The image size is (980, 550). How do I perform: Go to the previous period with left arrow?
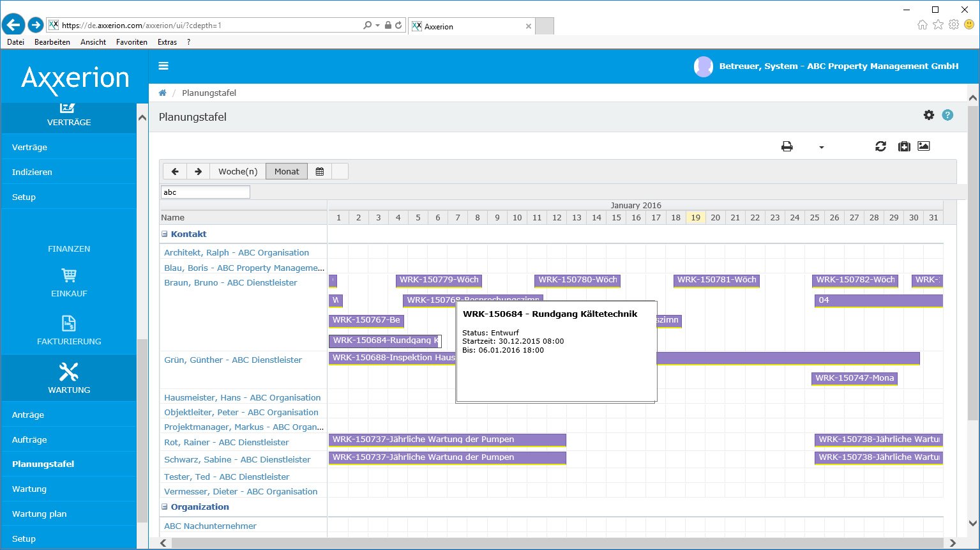coord(175,171)
